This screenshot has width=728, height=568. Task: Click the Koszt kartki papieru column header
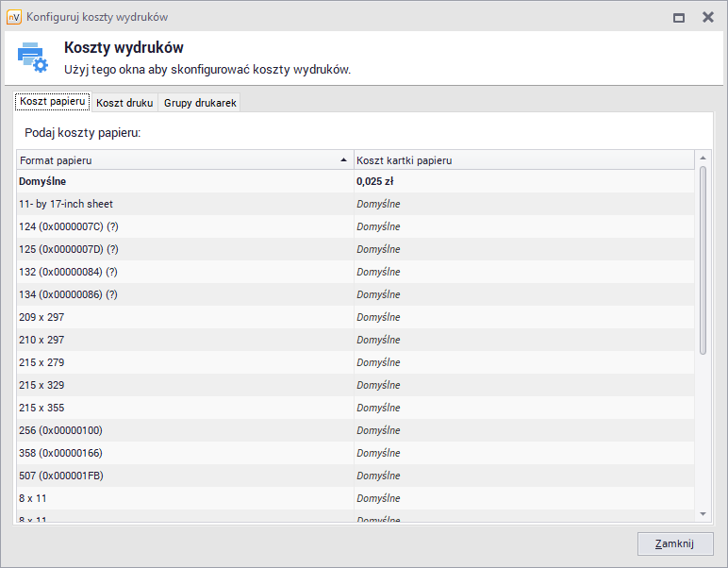522,160
